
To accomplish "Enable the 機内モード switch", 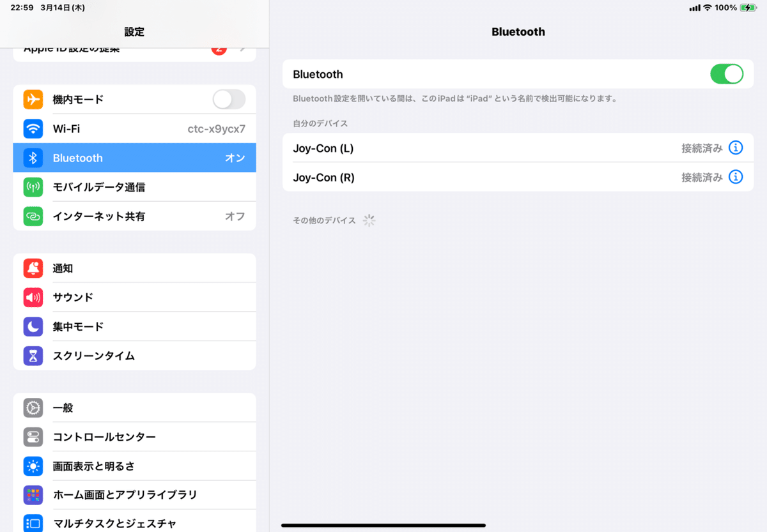I will (229, 100).
